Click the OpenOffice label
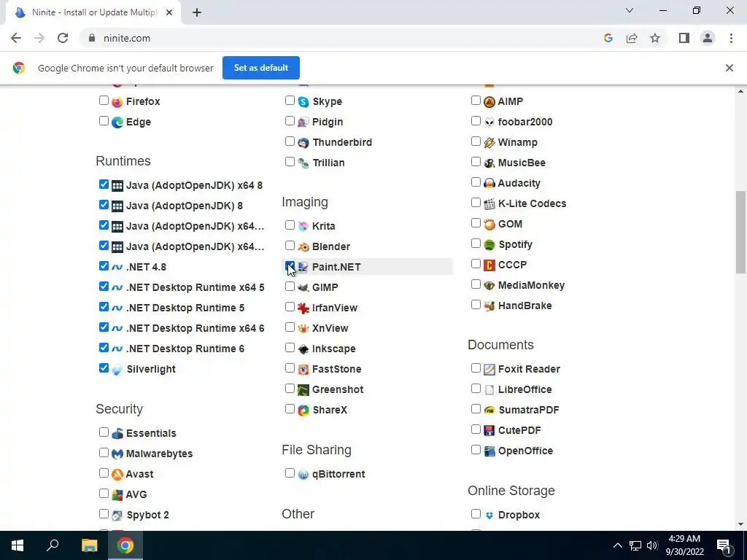The height and width of the screenshot is (560, 747). pyautogui.click(x=525, y=451)
